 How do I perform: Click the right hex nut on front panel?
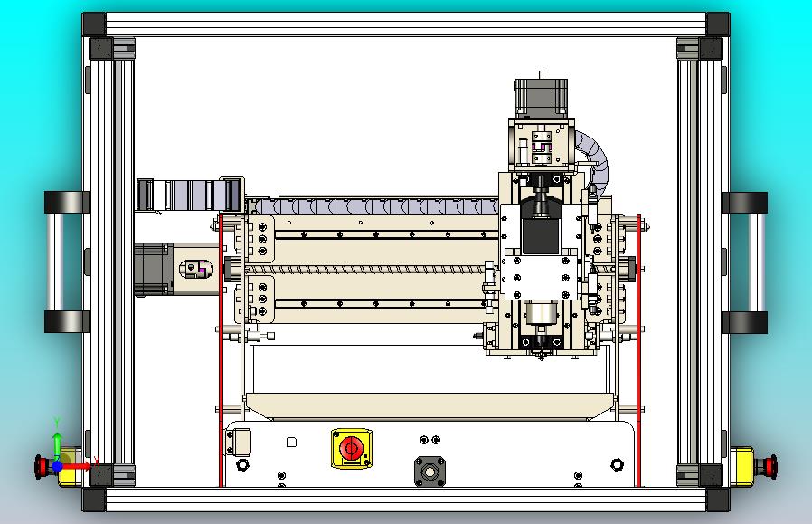click(x=617, y=464)
